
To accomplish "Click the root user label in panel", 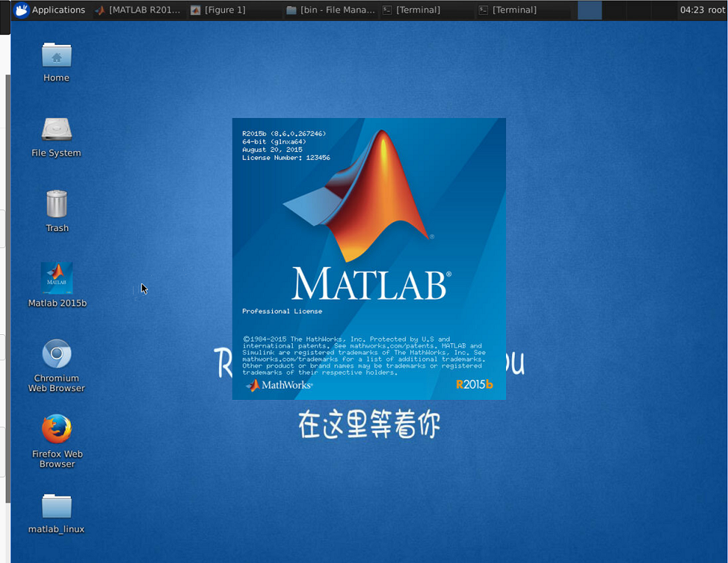I will 716,10.
